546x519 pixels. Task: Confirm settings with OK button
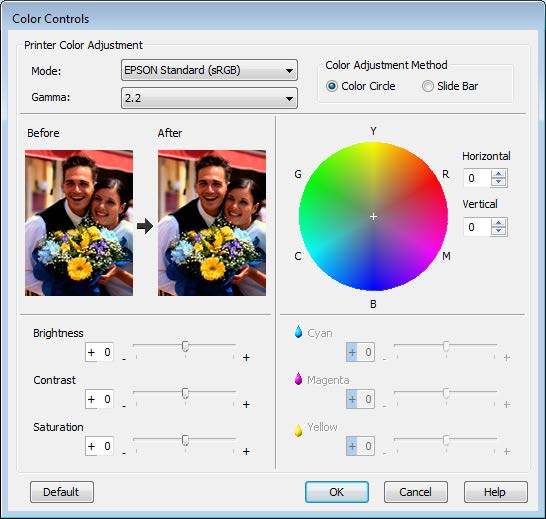[x=337, y=492]
